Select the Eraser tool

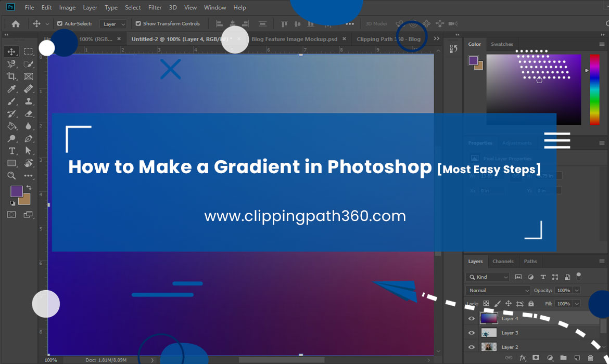click(x=28, y=114)
